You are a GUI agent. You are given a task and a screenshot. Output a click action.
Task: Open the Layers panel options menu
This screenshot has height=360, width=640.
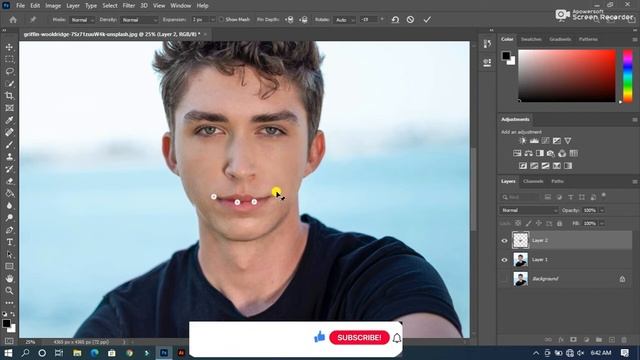[x=635, y=181]
